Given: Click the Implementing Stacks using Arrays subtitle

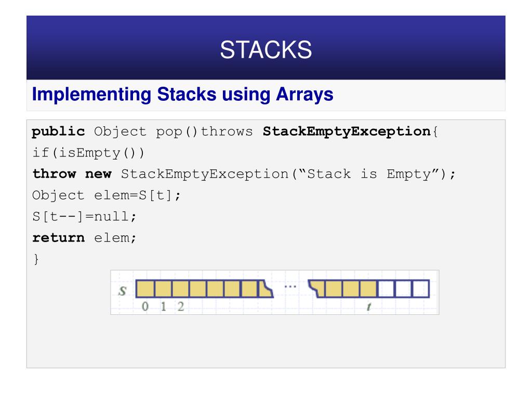Looking at the screenshot, I should [x=182, y=95].
